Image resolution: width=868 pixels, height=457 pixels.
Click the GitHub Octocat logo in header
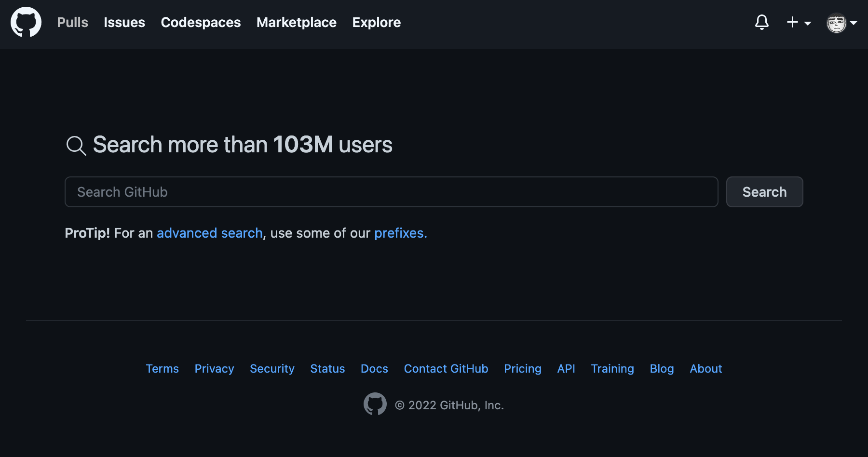[26, 22]
